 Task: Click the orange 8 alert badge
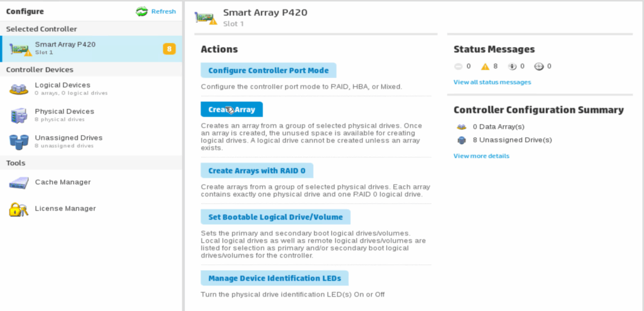pos(169,49)
